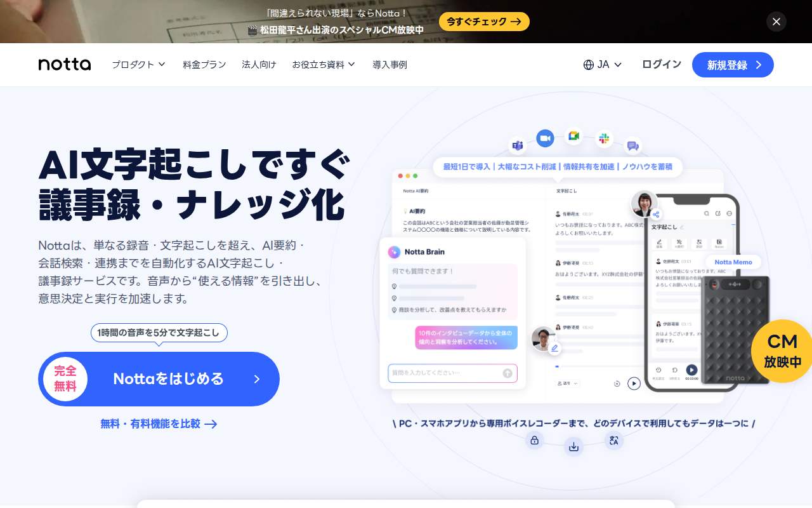Open the 無料・有料機能を比較 link

(x=159, y=424)
